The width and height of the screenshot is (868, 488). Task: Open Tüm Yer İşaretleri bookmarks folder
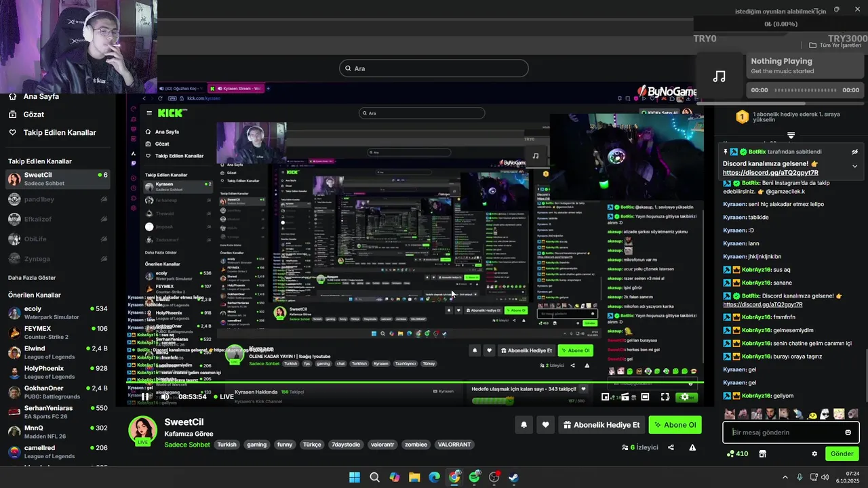[835, 45]
